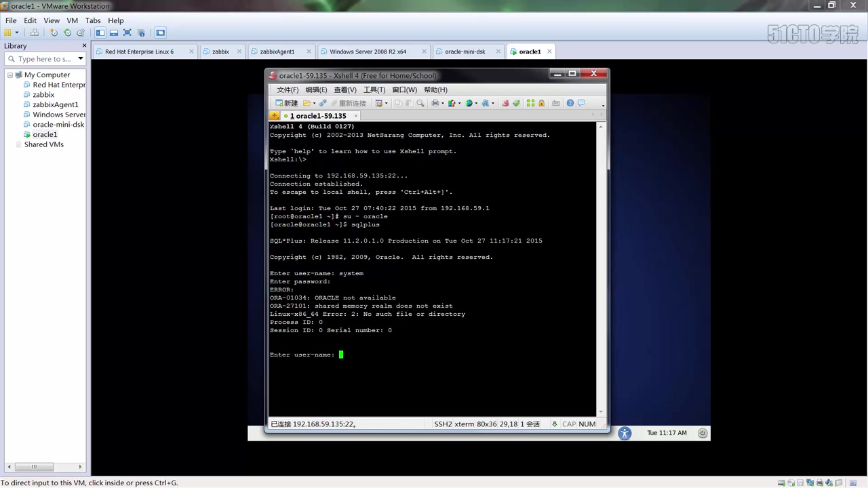Click the Xshell globe encoding icon
This screenshot has height=488, width=868.
(x=469, y=103)
